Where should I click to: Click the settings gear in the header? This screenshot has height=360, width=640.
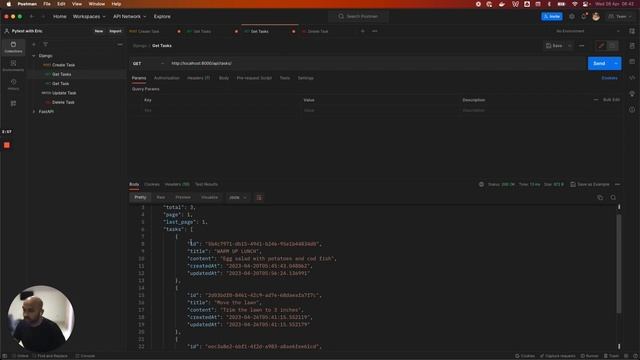click(572, 16)
